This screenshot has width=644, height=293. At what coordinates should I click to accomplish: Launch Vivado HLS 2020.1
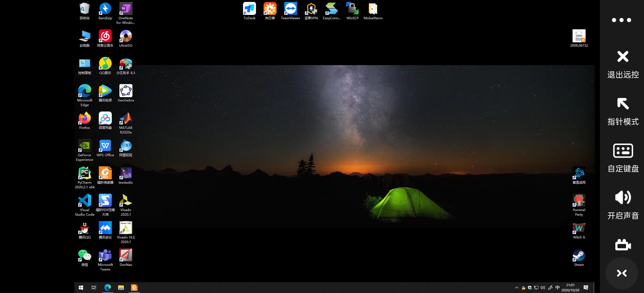(x=125, y=232)
